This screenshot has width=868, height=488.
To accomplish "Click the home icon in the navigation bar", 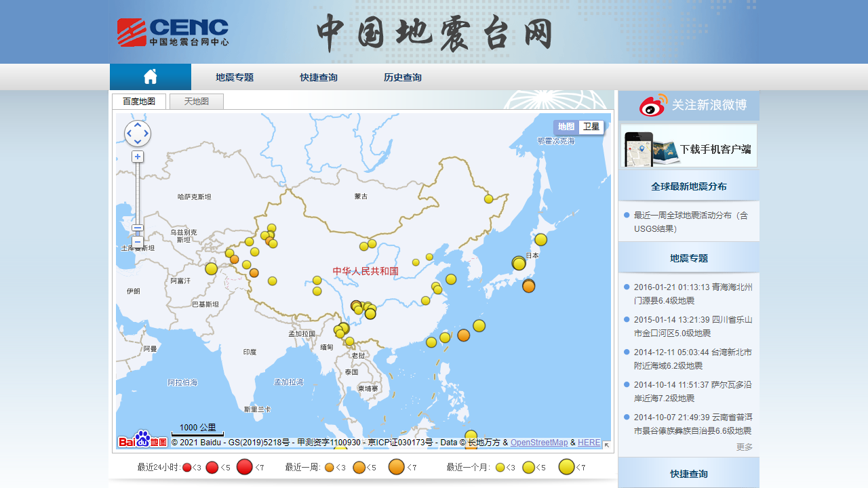I will point(149,76).
